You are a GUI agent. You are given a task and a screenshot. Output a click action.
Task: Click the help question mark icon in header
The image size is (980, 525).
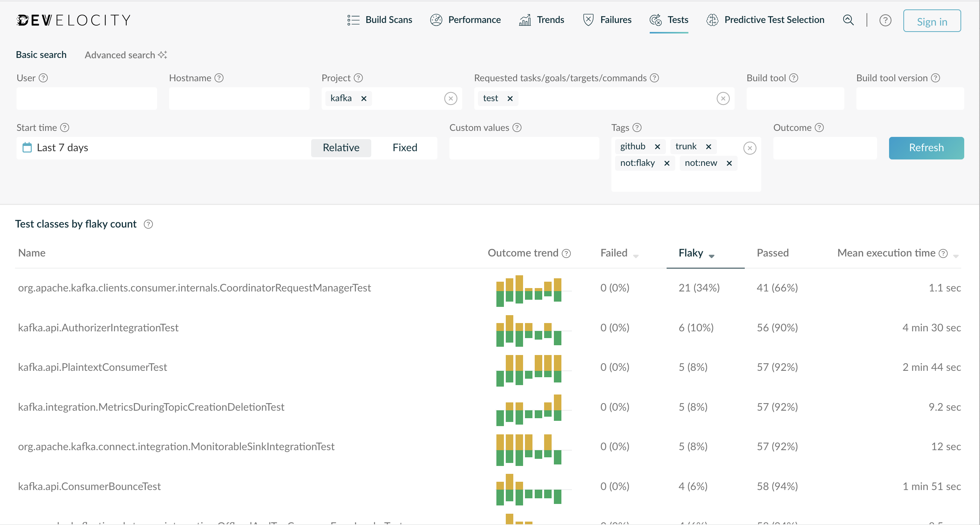885,20
